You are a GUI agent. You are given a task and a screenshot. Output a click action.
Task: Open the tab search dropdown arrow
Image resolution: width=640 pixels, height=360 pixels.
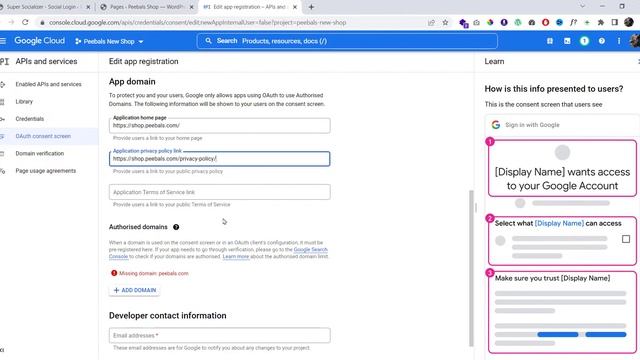point(582,6)
